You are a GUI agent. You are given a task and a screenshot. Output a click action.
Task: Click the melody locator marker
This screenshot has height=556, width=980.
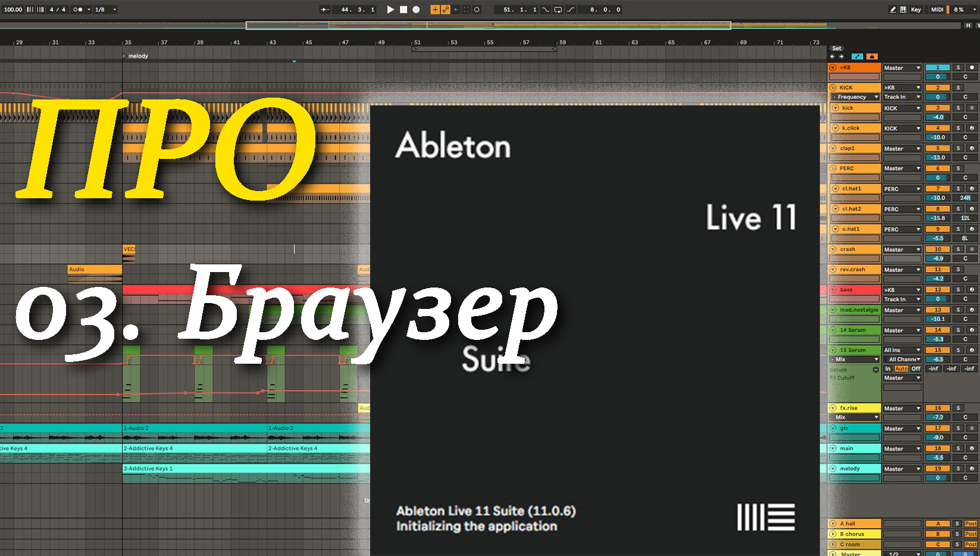point(135,56)
